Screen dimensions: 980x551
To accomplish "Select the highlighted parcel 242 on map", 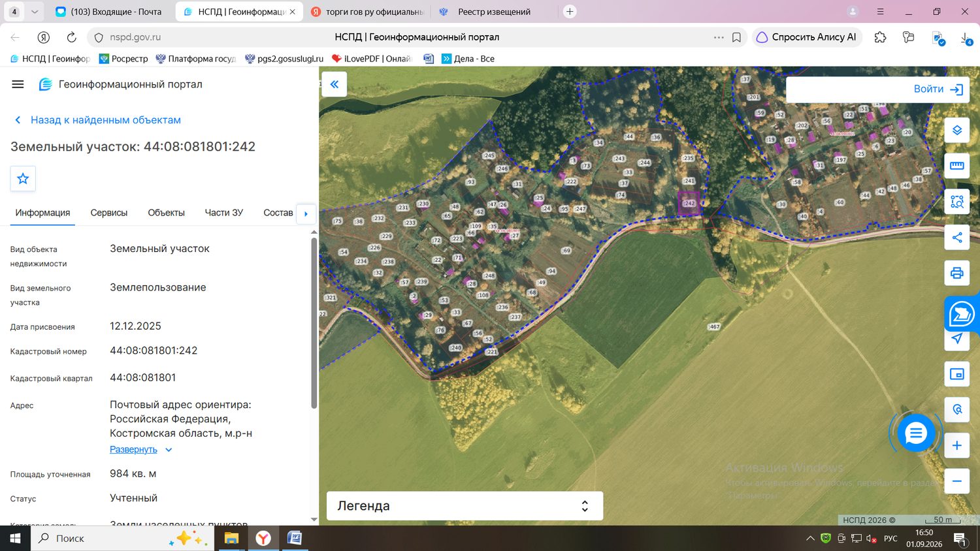I will pos(689,203).
